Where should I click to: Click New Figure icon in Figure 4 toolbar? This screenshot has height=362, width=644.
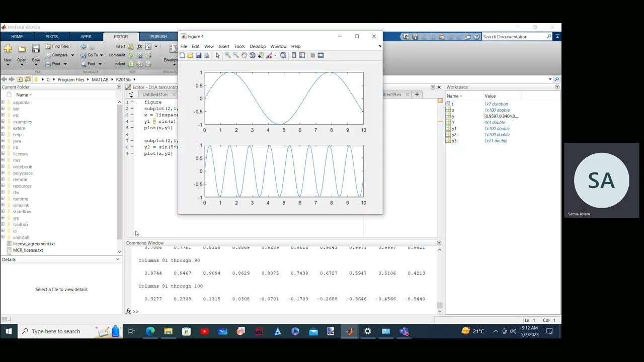click(183, 55)
